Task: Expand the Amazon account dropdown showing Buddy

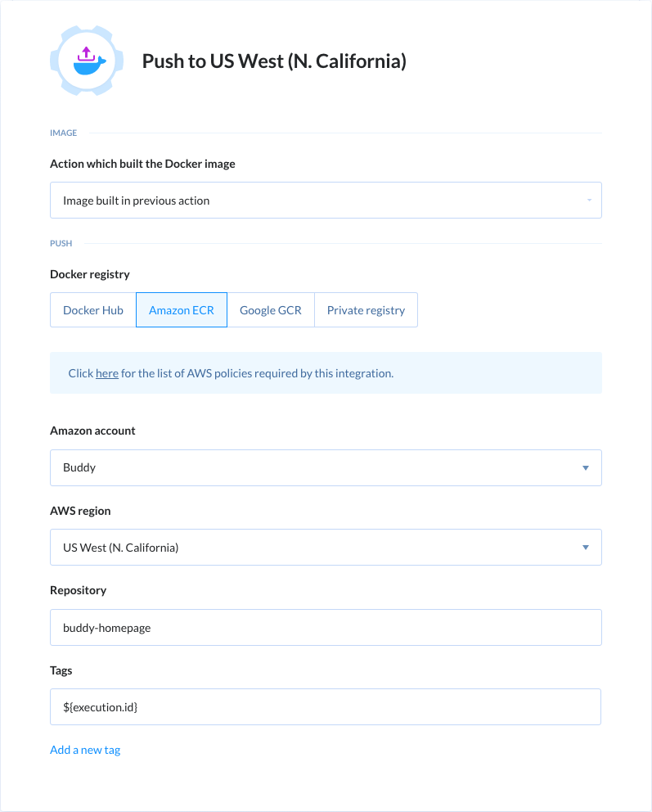Action: [x=326, y=467]
